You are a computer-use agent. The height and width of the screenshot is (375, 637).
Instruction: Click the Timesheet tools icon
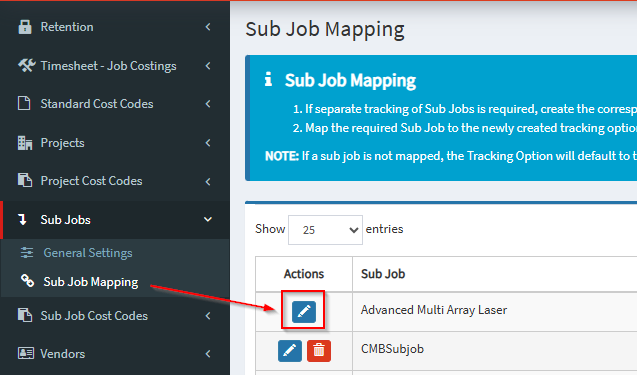coord(26,65)
